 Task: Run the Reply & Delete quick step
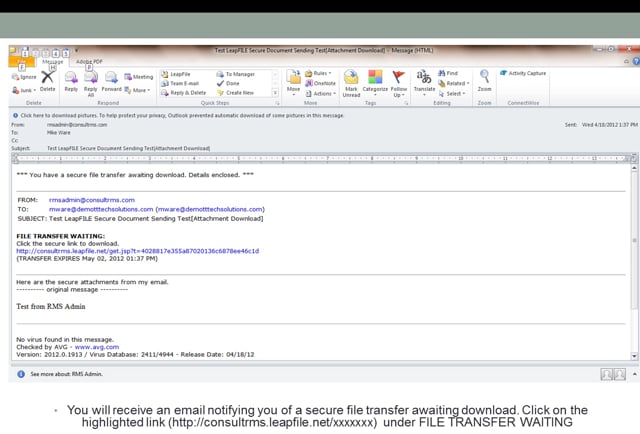click(184, 93)
